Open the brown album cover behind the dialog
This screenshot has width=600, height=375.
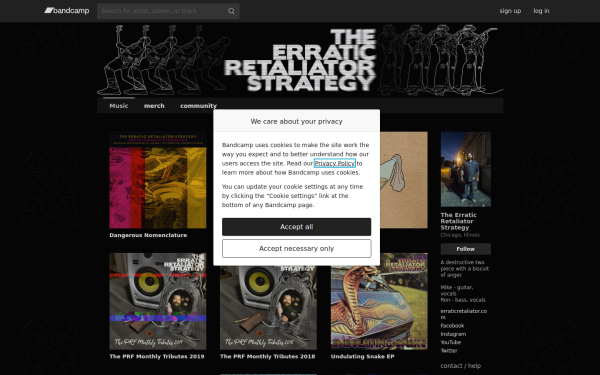[404, 180]
